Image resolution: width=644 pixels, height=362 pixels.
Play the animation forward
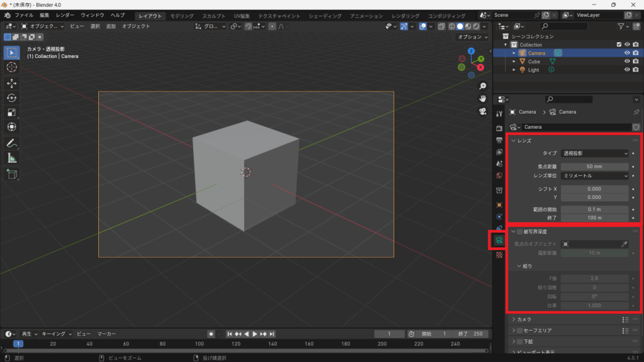coord(255,334)
